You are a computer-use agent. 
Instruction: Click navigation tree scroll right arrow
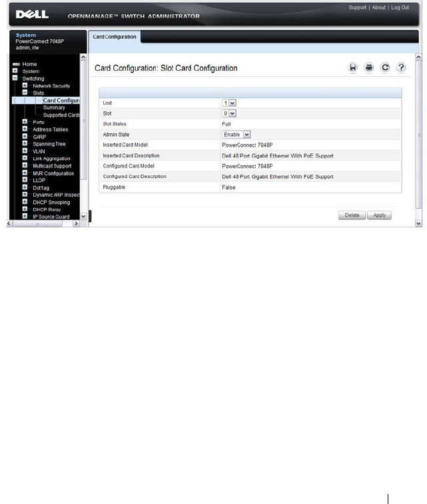[x=76, y=223]
